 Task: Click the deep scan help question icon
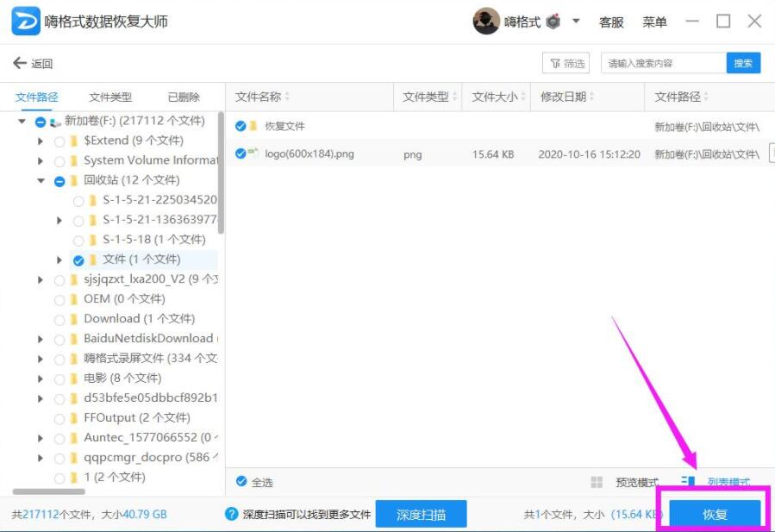point(231,514)
